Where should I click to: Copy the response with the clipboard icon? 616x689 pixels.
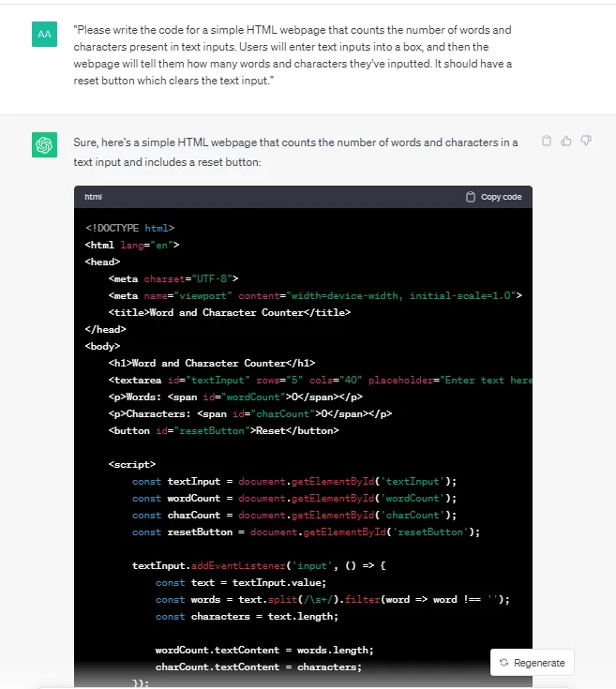point(546,141)
